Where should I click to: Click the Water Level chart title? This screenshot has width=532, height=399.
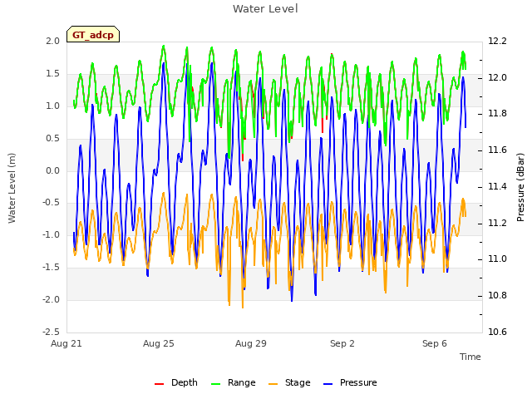[265, 8]
